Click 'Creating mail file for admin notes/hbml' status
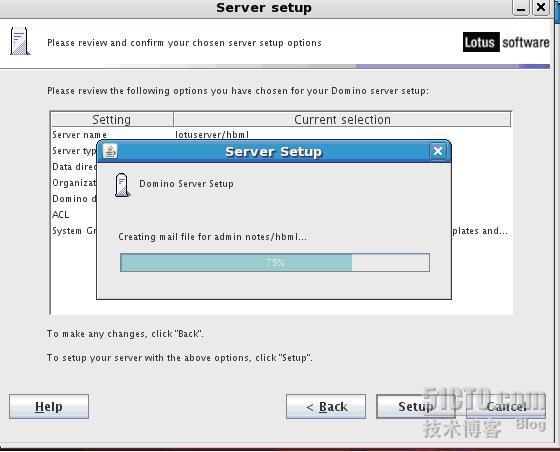Screen dimensions: 560x452 tap(212, 237)
